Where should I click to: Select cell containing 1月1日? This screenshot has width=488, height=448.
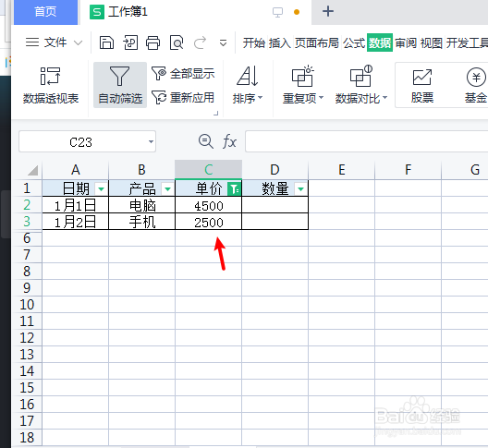pyautogui.click(x=75, y=205)
